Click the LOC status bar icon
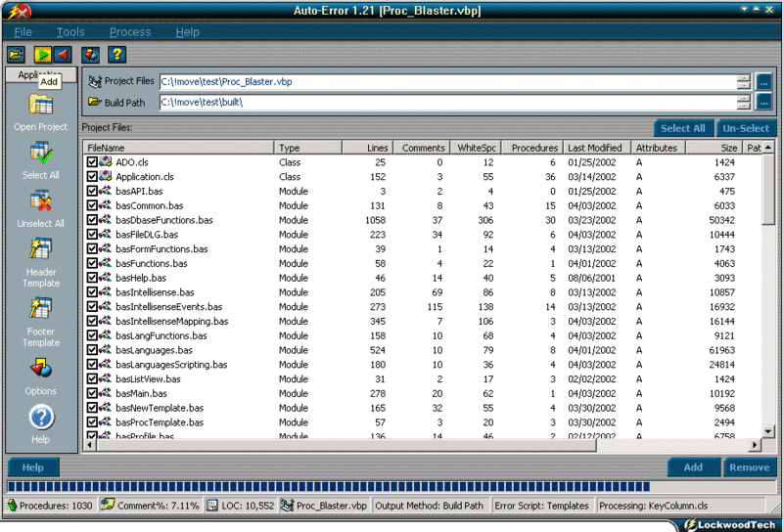Screen dimensions: 783x532 (x=212, y=506)
